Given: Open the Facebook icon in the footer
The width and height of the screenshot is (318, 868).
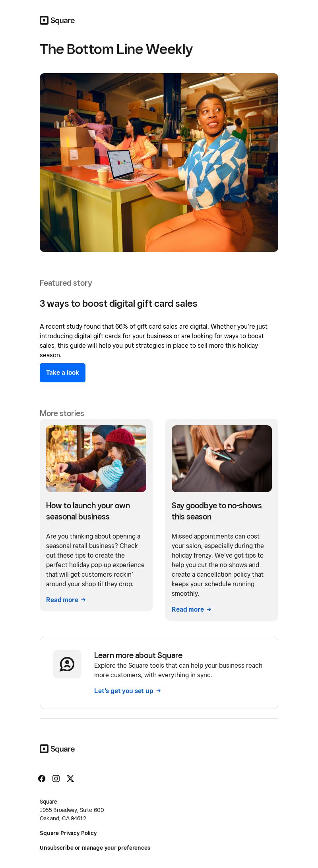Looking at the screenshot, I should tap(42, 779).
